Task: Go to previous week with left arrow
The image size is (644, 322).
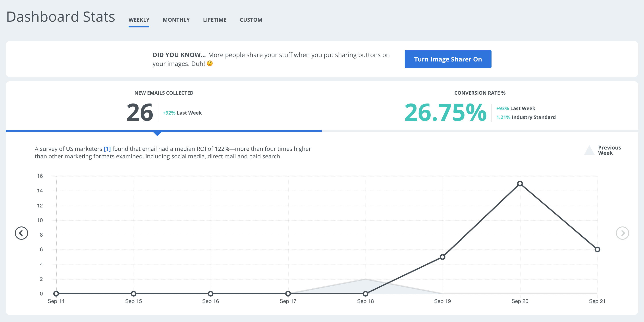Action: point(21,233)
